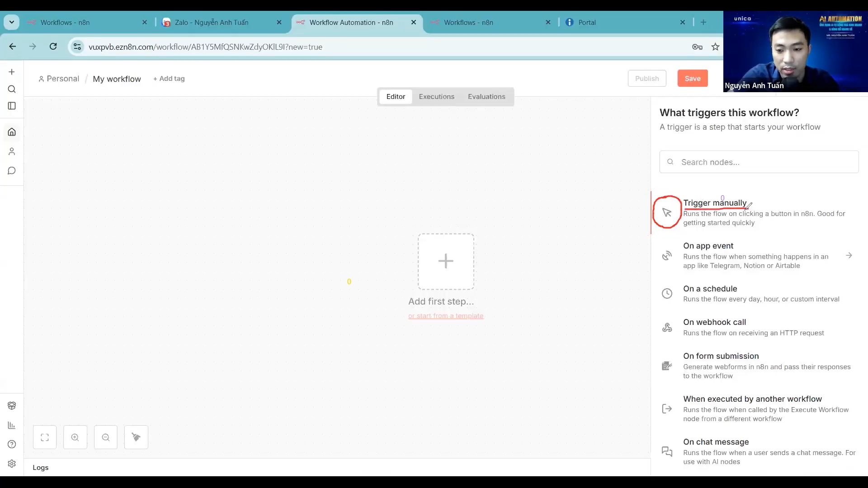Open search in the left sidebar
The height and width of the screenshot is (488, 868).
[x=12, y=89]
